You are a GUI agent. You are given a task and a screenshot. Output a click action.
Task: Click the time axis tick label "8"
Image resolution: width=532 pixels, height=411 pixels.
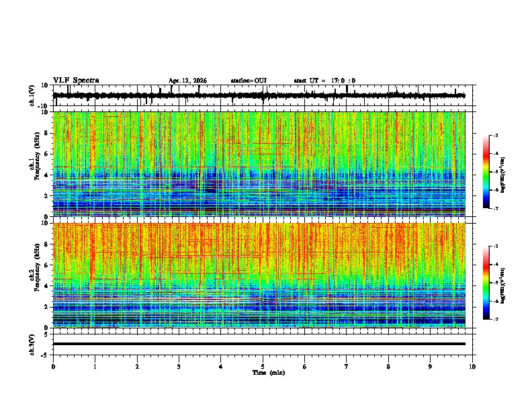[x=388, y=367]
